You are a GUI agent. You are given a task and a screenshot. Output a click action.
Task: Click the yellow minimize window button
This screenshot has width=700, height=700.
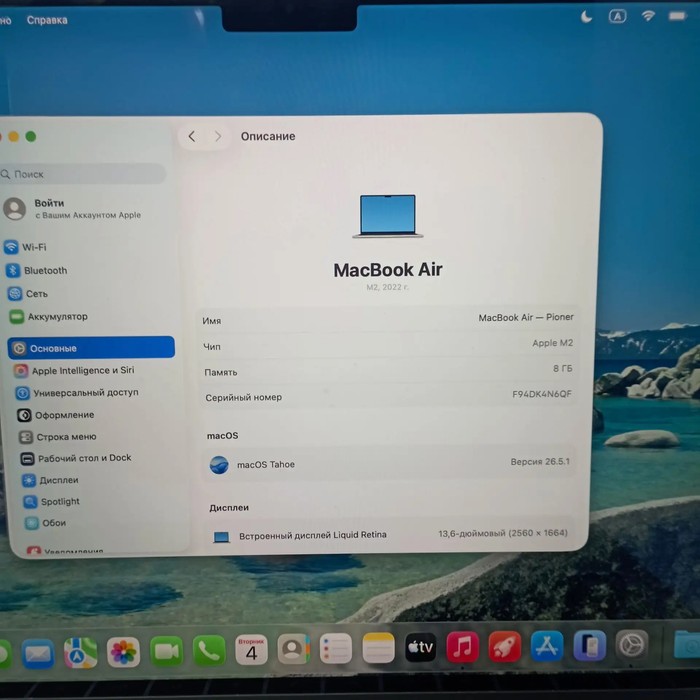[x=14, y=136]
